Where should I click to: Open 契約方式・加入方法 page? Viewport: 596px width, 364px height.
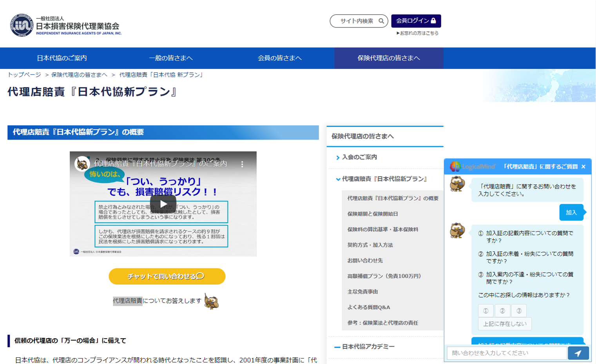tap(370, 245)
